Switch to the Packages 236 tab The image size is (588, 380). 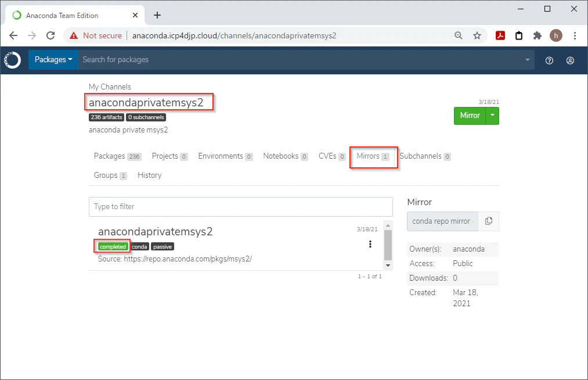(117, 156)
